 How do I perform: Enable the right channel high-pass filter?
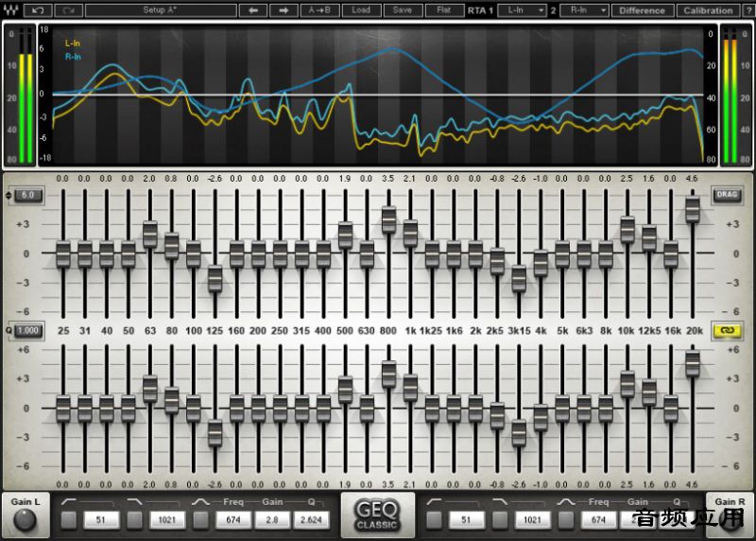click(434, 520)
